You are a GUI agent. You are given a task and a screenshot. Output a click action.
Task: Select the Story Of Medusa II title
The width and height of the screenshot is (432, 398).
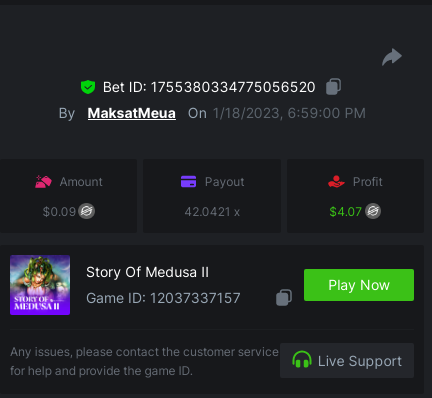click(148, 272)
